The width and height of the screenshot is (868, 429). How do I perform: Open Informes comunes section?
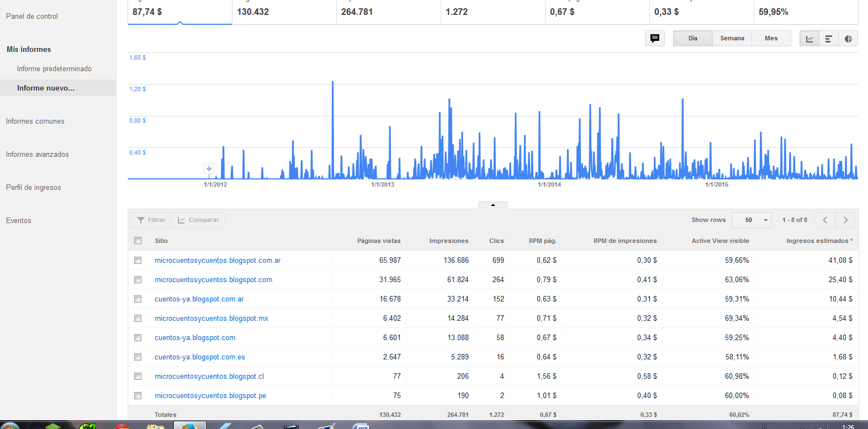click(x=35, y=121)
